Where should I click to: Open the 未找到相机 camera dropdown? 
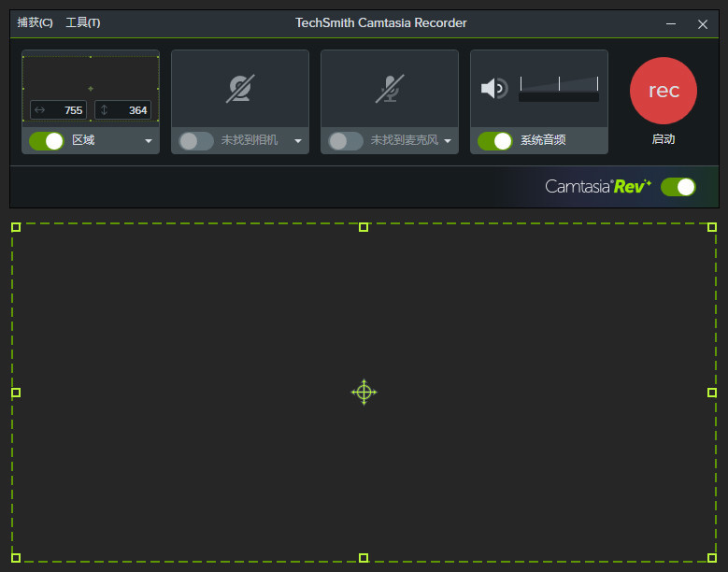point(298,141)
